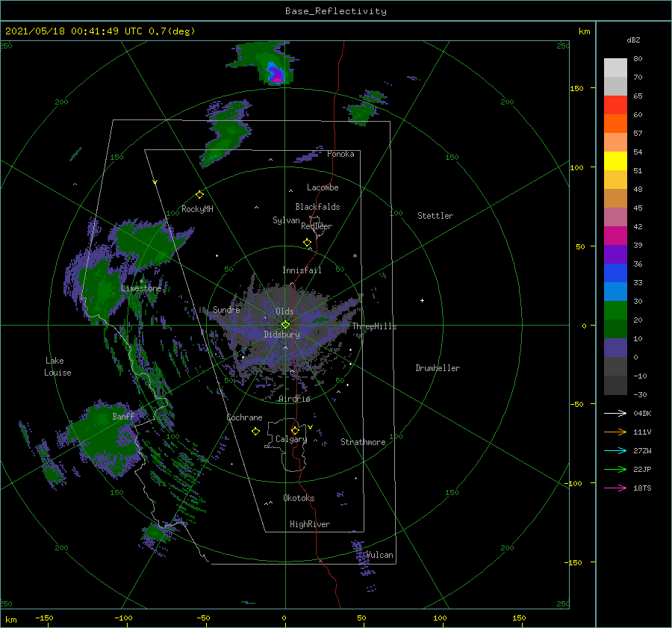Click the Okotoks city label
672x628 pixels.
point(299,498)
